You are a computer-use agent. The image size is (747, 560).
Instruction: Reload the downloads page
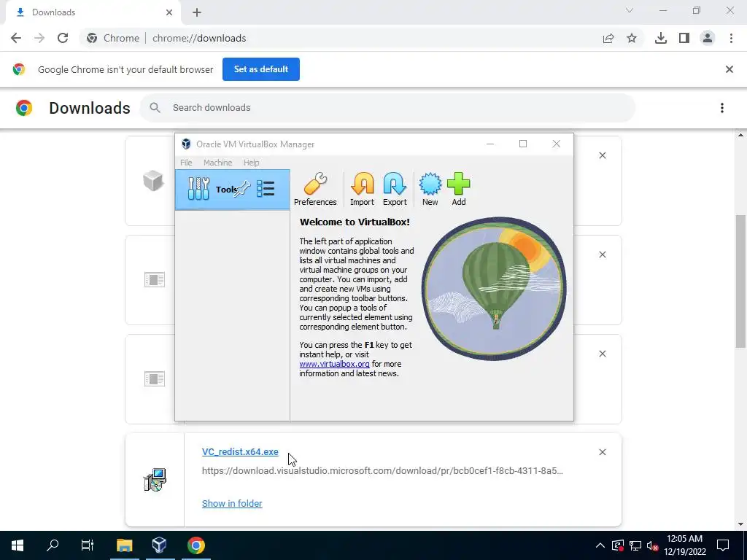[x=63, y=38]
